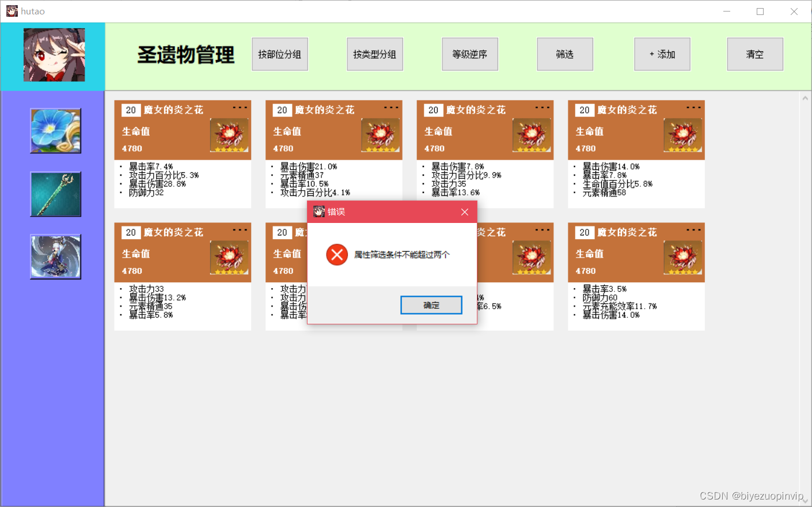Minimize the hutao window
Screen dimensions: 812x507
(727, 12)
